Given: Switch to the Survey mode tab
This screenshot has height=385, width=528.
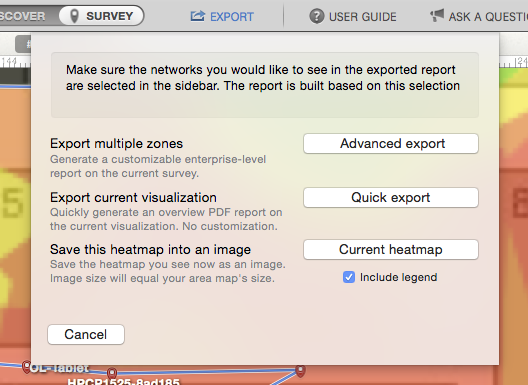Looking at the screenshot, I should pyautogui.click(x=102, y=16).
